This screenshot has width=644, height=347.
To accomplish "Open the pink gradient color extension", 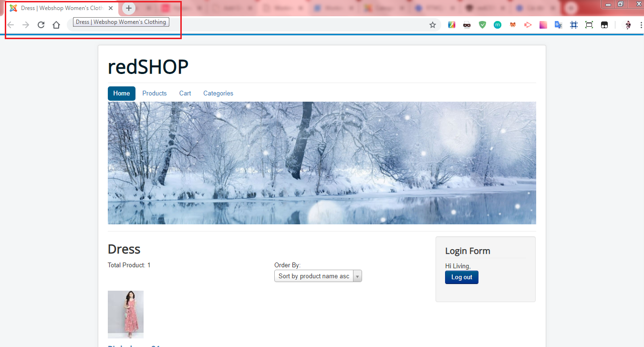I will click(x=543, y=25).
